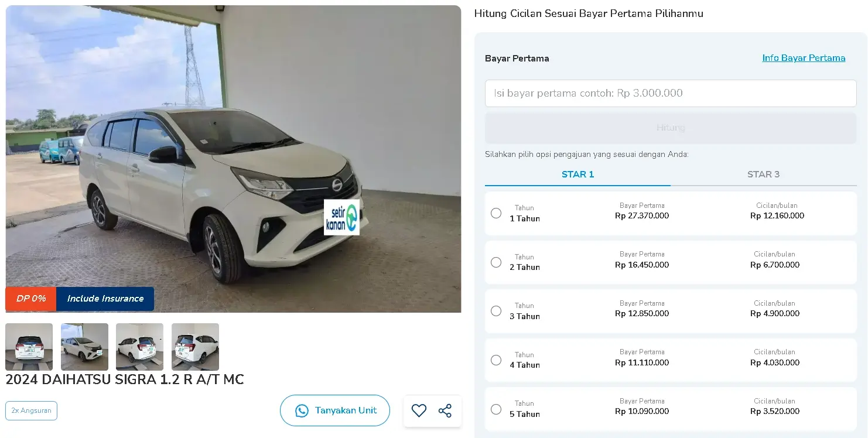The image size is (868, 438).
Task: Open the STAR 3 tab
Action: point(763,174)
